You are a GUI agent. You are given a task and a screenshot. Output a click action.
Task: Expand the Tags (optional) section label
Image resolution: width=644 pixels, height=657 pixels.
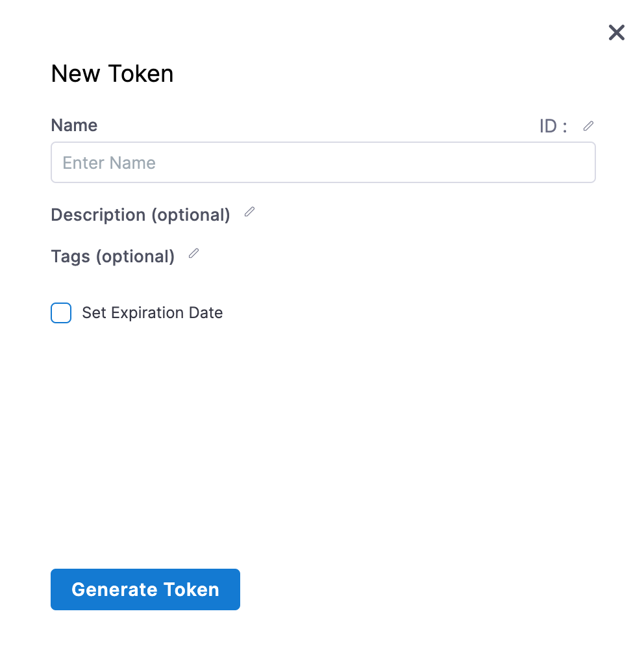click(x=113, y=256)
